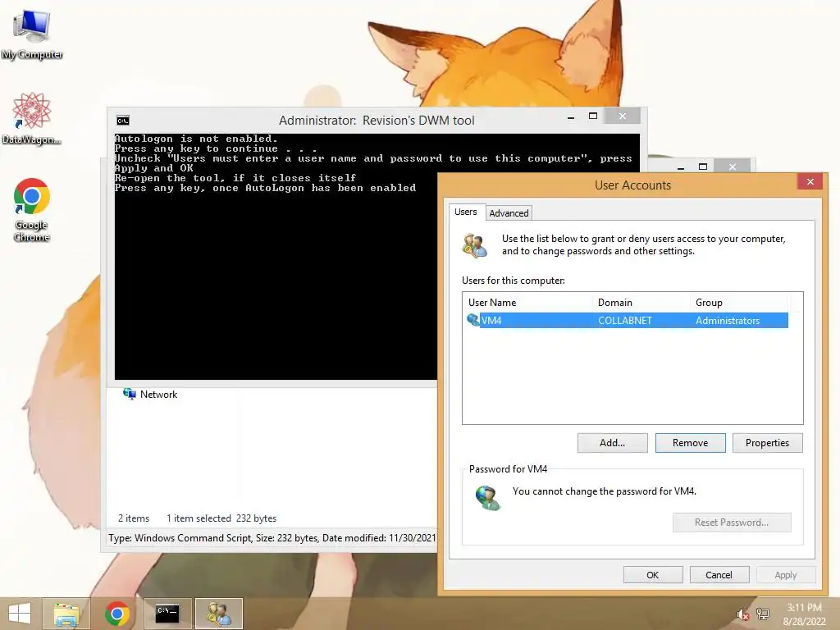
Task: Click the 'Password for VM4' group label
Action: pos(508,469)
